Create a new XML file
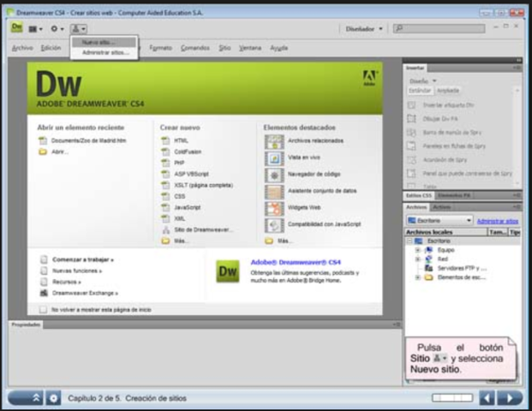 click(180, 218)
